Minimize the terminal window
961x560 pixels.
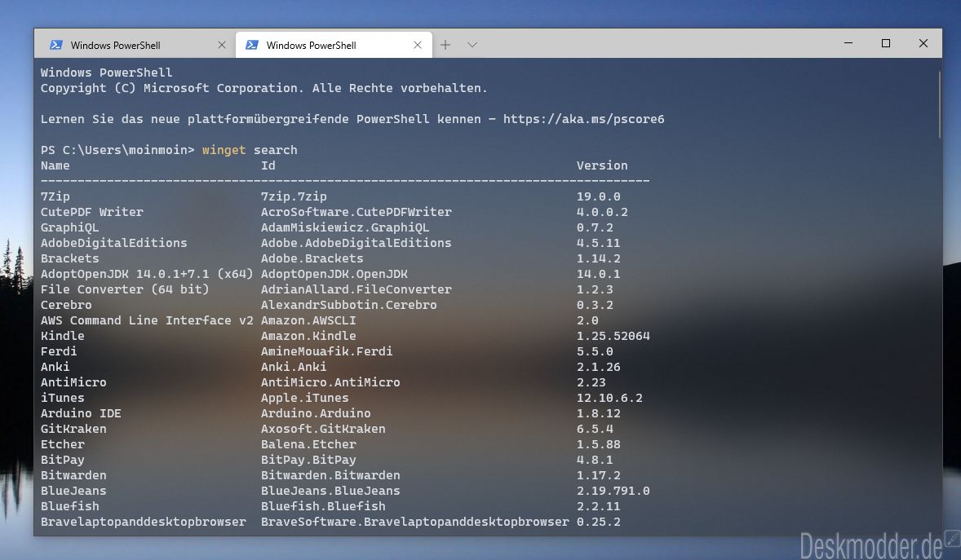click(848, 43)
